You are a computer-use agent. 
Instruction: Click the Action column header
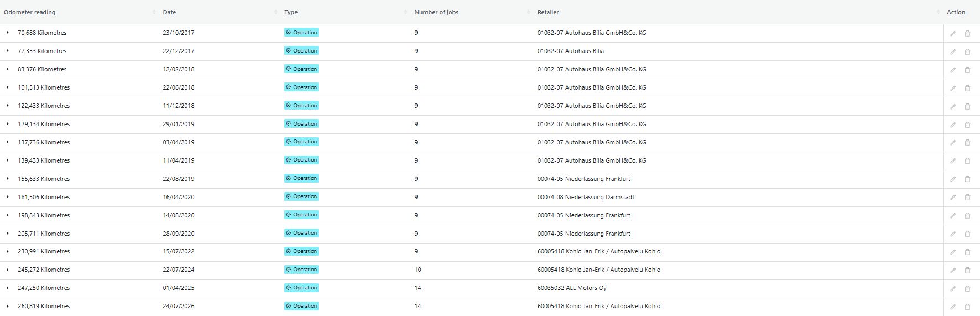pos(956,12)
